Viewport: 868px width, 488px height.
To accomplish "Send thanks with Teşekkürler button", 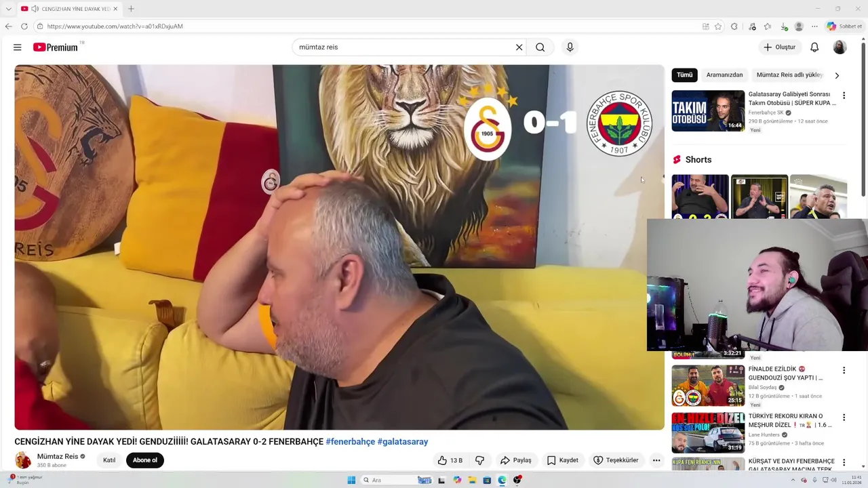I will (616, 460).
